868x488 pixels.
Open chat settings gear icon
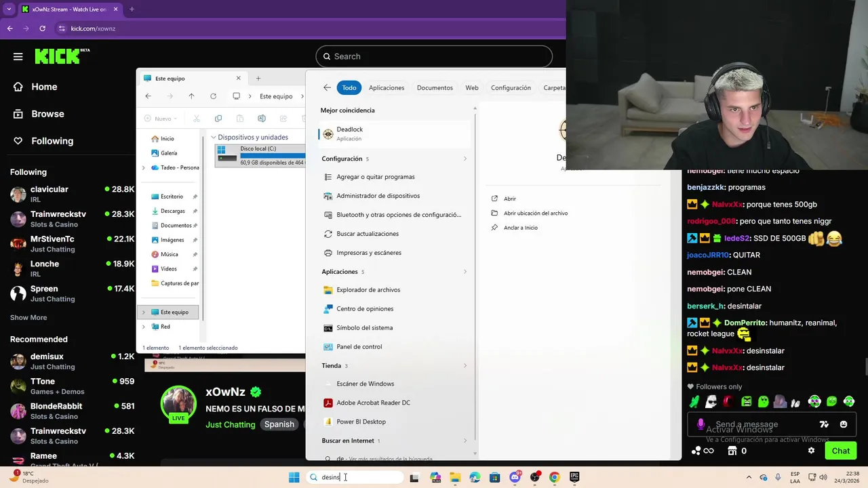pyautogui.click(x=811, y=451)
